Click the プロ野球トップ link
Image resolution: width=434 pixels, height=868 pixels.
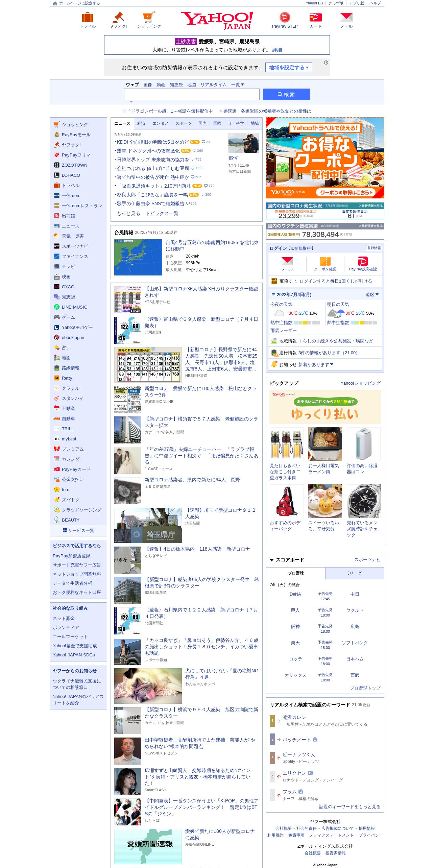(x=365, y=688)
